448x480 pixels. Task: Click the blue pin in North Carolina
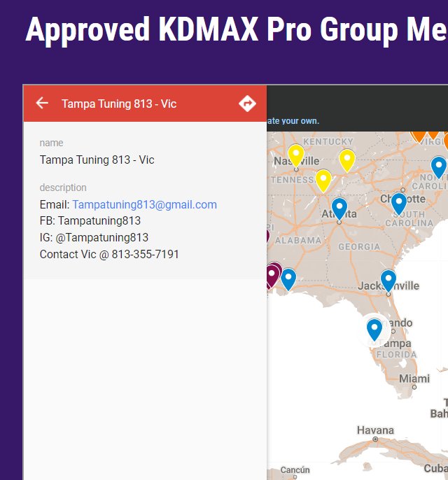pos(439,167)
